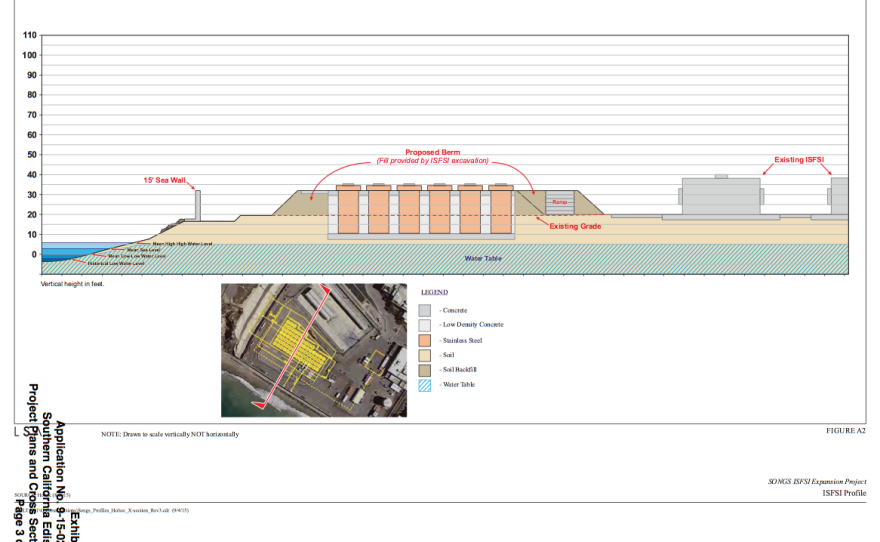Select the Low Density Concrete swatch
The image size is (880, 542).
click(x=425, y=325)
